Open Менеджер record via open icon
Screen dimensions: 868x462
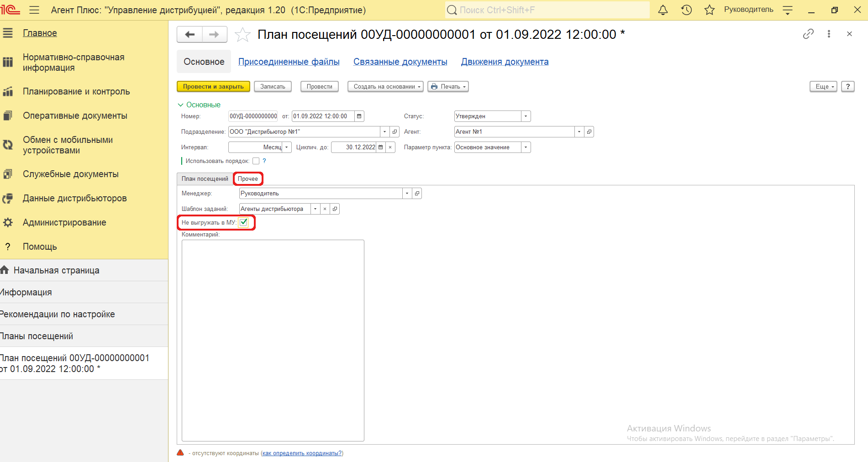[417, 193]
